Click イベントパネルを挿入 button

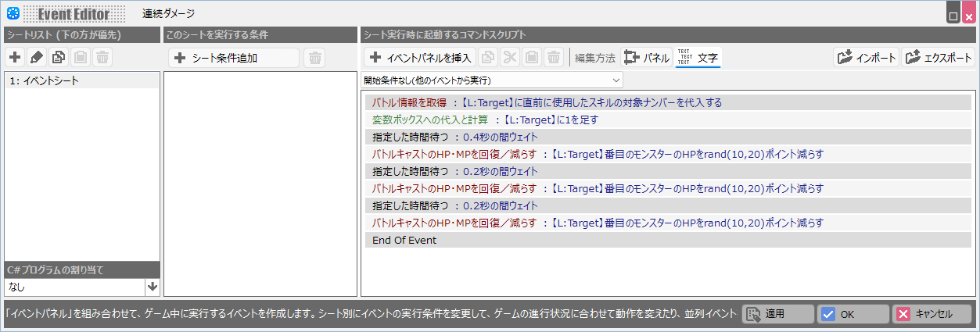click(421, 58)
